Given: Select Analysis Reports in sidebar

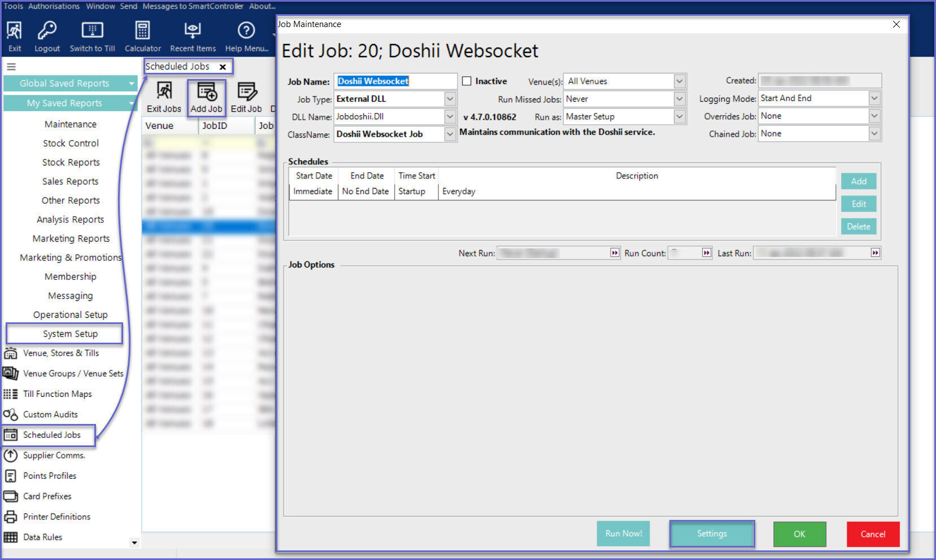Looking at the screenshot, I should coord(71,220).
